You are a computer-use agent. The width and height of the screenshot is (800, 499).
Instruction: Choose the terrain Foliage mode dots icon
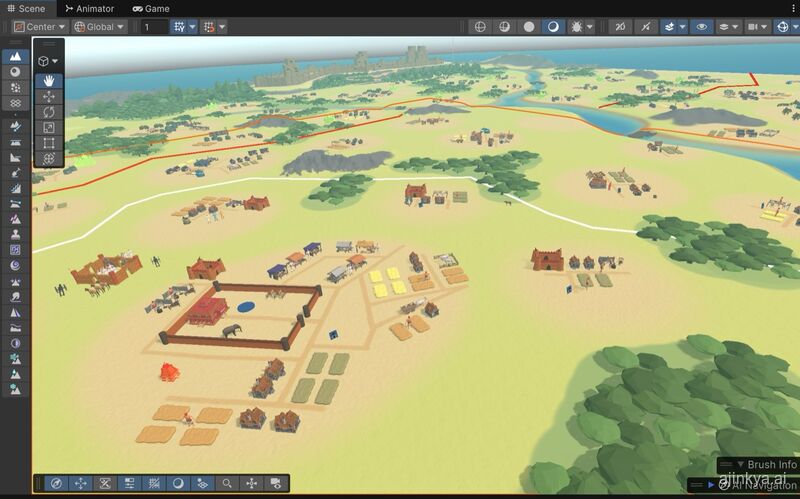pyautogui.click(x=15, y=88)
